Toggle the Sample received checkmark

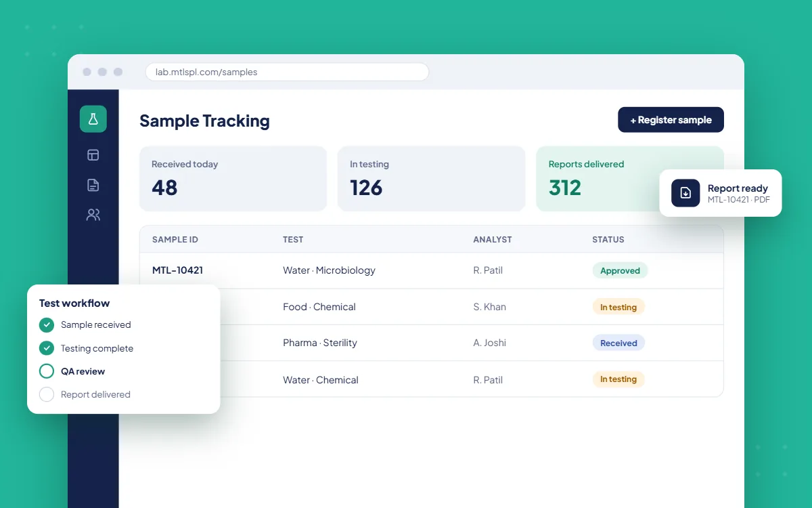[47, 325]
